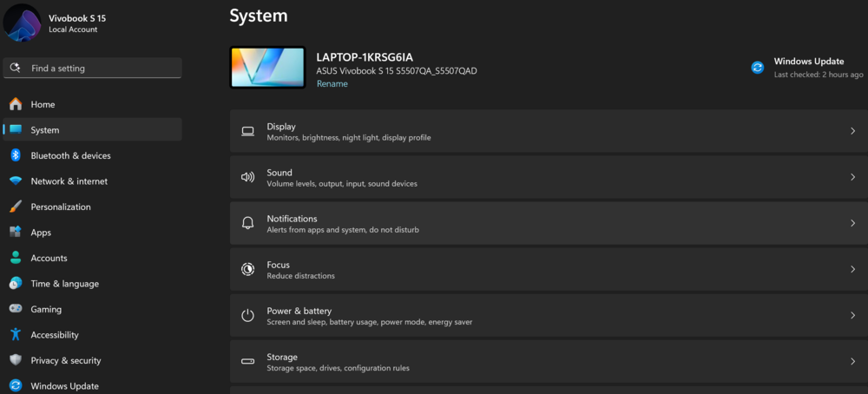Expand the Sound row chevron
Viewport: 868px width, 394px height.
tap(852, 177)
